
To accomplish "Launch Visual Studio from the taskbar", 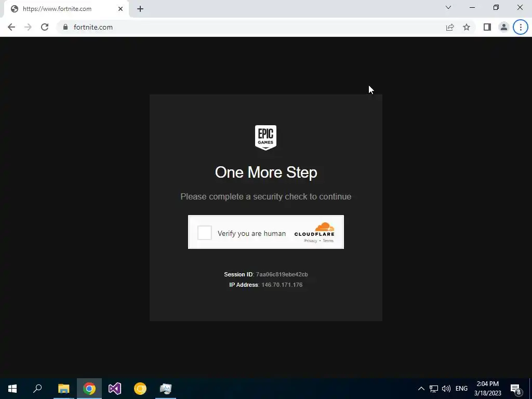I will point(115,389).
